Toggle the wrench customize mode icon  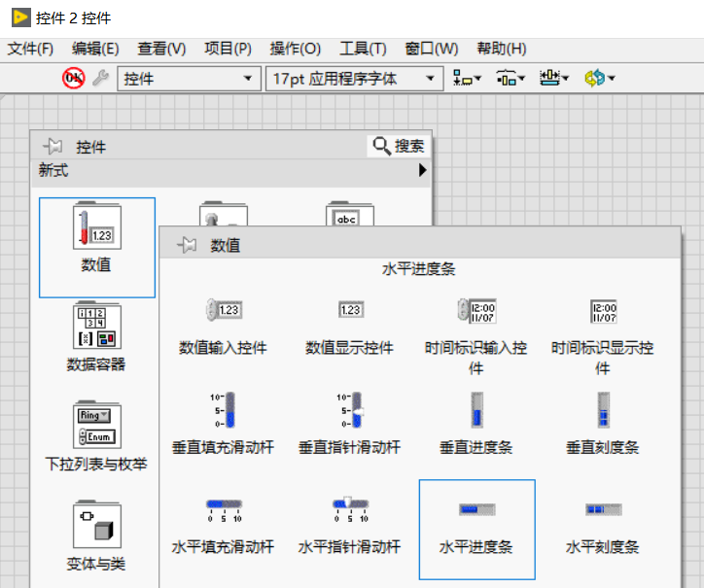[x=100, y=78]
